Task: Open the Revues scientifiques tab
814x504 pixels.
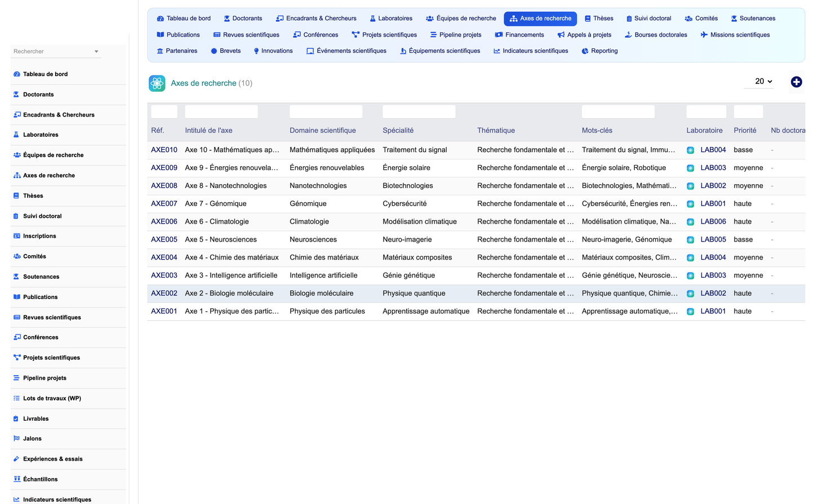Action: pyautogui.click(x=246, y=35)
